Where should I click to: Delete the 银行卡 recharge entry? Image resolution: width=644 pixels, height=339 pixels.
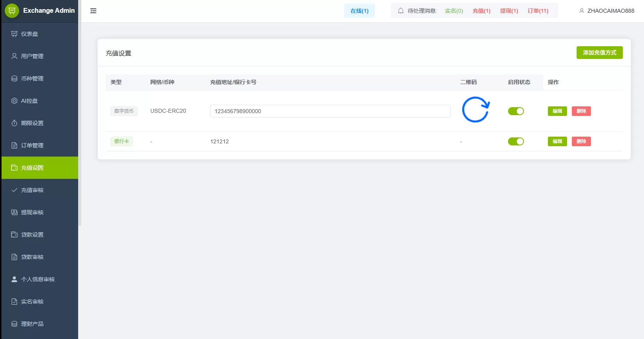pyautogui.click(x=581, y=141)
